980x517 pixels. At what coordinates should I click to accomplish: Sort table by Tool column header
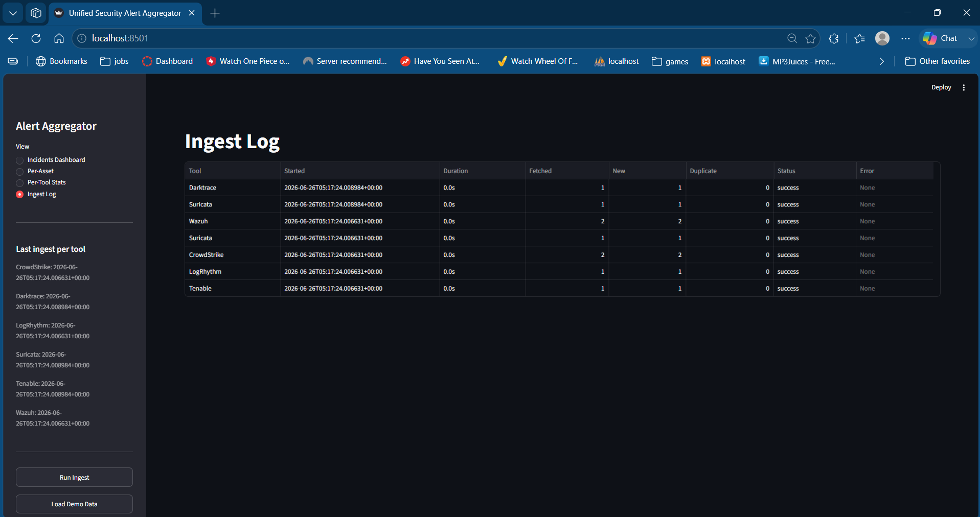(233, 171)
